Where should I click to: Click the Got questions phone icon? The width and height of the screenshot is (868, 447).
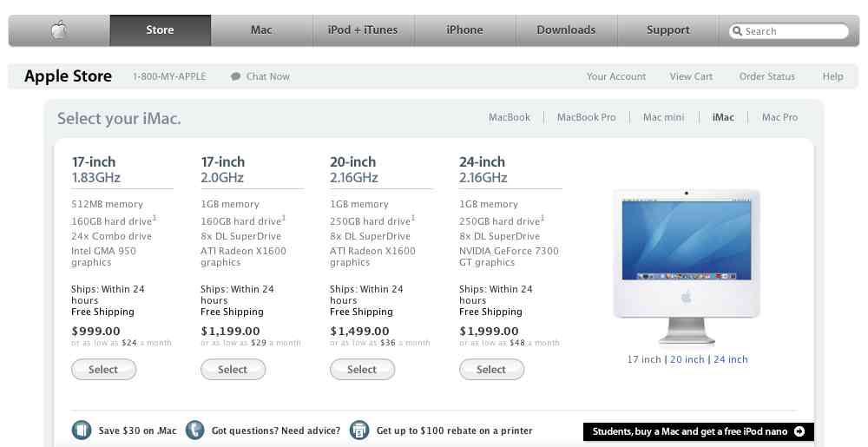(x=194, y=431)
